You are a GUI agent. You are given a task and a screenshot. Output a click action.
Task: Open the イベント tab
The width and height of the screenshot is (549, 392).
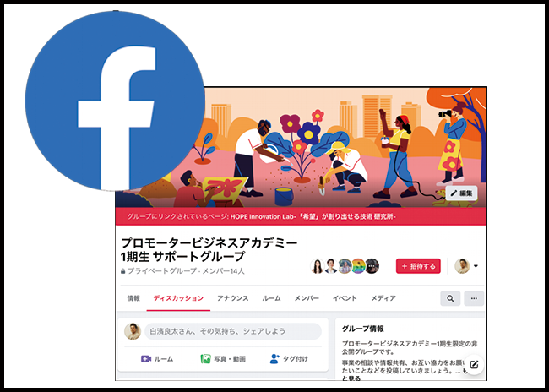[x=345, y=298]
